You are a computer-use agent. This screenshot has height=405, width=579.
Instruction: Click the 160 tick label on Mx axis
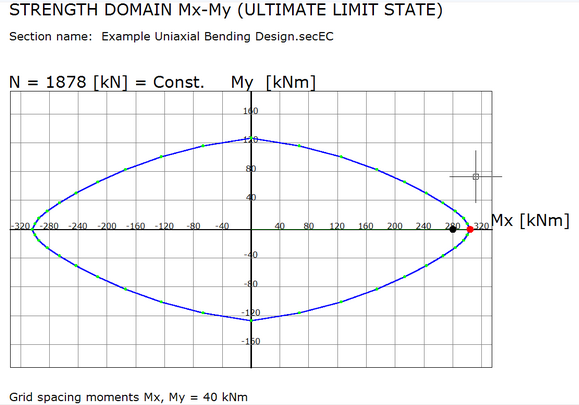pos(366,226)
